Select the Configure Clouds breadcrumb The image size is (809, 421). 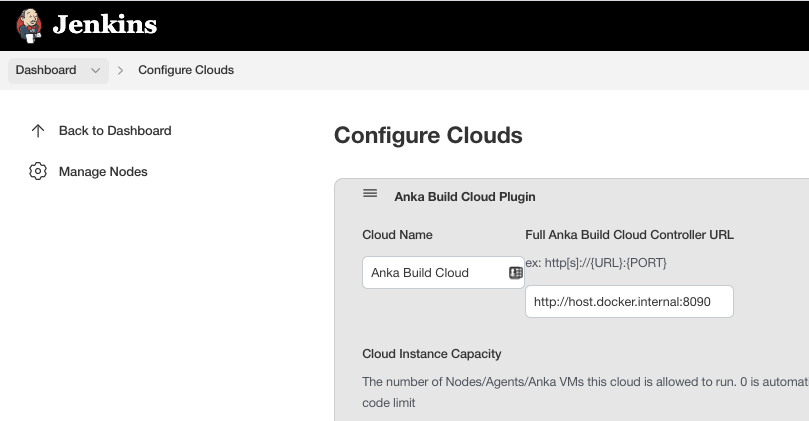(186, 70)
